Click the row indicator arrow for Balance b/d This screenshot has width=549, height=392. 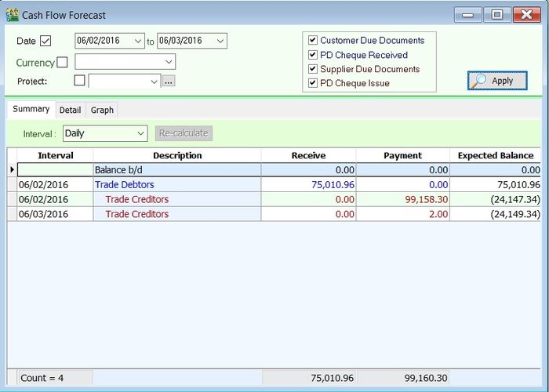[x=12, y=169]
